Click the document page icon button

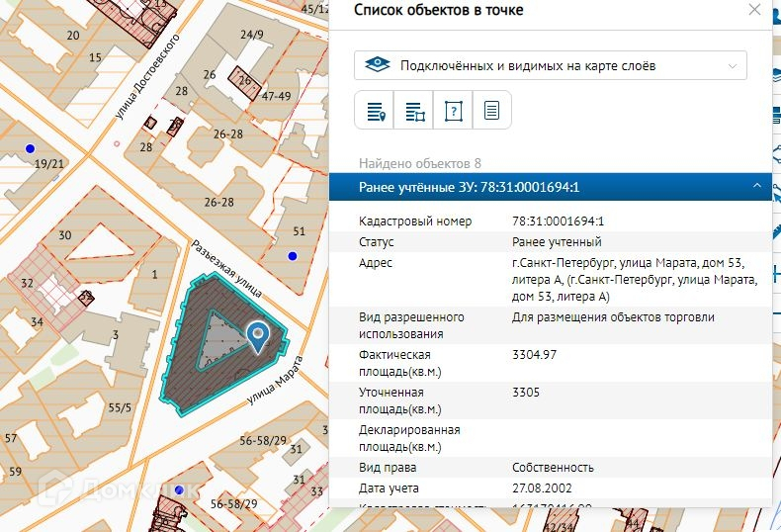coord(491,111)
